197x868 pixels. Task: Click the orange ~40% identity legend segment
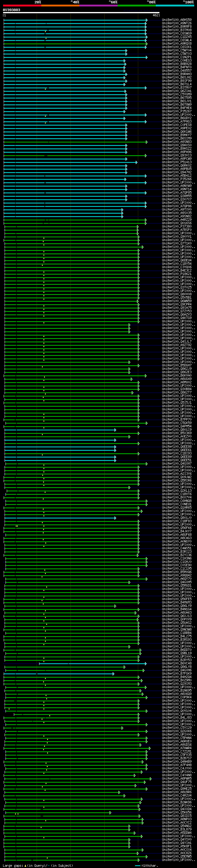click(60, 6)
